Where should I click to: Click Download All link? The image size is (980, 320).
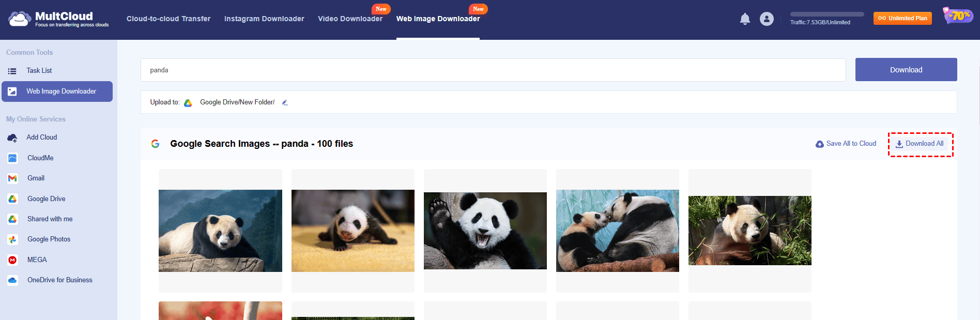point(920,144)
